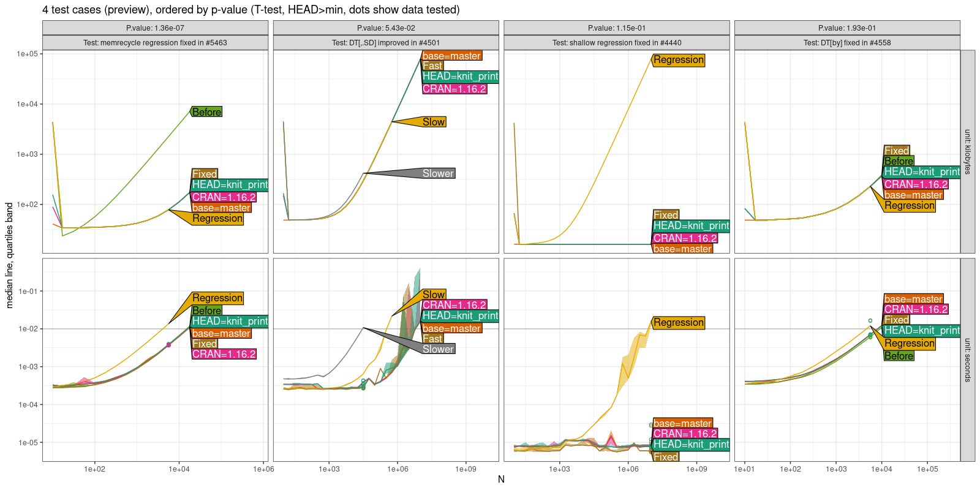Screen dimensions: 980x490
Task: Click 'HEAD=knit_print' label in DT[,.SD] seconds panel
Action: click(x=461, y=316)
